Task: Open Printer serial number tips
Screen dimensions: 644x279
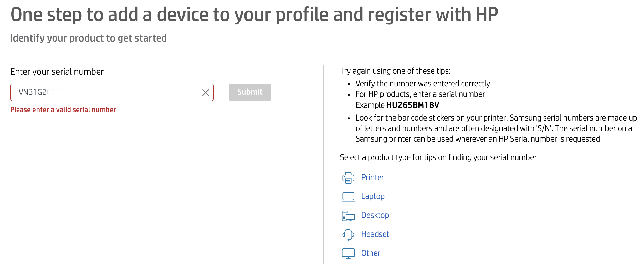Action: point(372,177)
